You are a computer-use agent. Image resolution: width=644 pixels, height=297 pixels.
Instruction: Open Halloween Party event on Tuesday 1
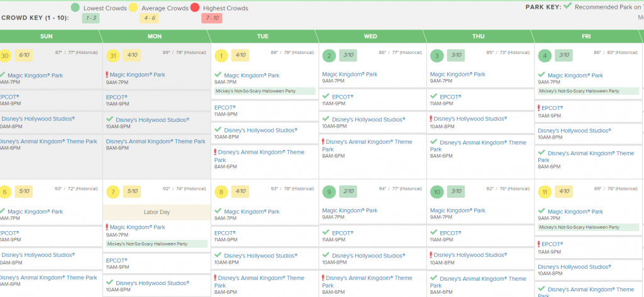tap(265, 91)
